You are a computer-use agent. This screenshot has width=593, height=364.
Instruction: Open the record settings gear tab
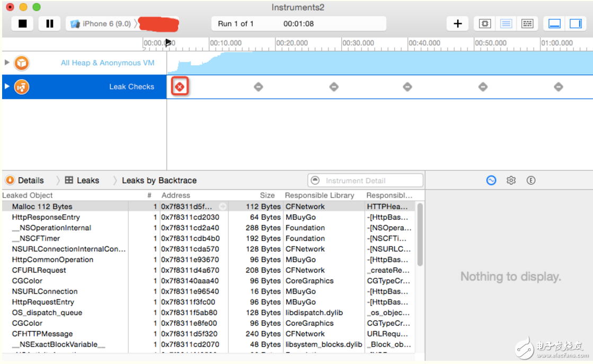pyautogui.click(x=511, y=181)
